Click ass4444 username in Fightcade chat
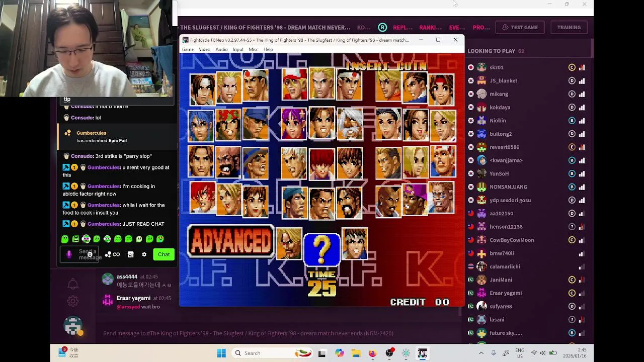 127,277
